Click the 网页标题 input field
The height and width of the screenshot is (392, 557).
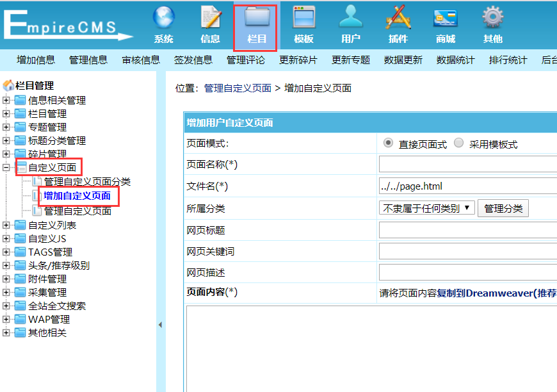click(468, 231)
